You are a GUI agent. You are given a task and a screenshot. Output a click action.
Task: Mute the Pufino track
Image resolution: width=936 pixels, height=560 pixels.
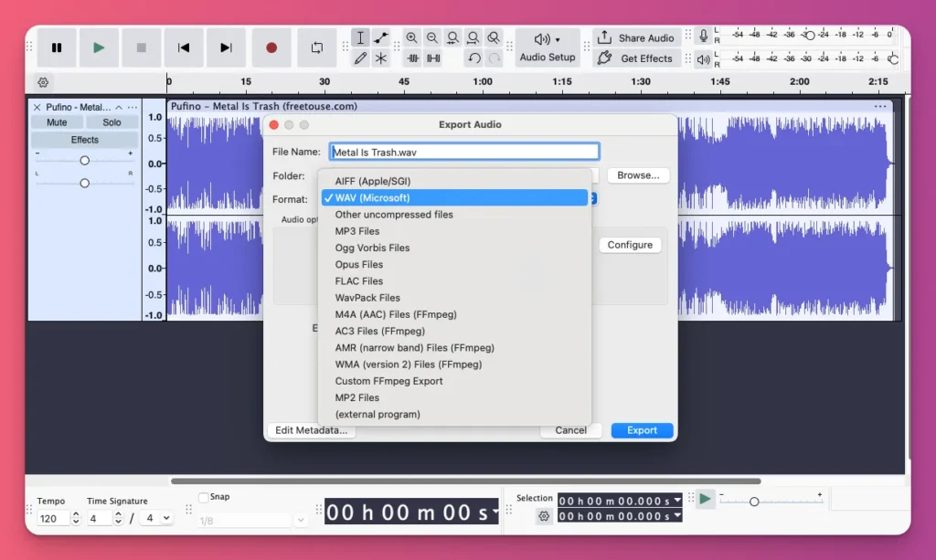pyautogui.click(x=57, y=121)
